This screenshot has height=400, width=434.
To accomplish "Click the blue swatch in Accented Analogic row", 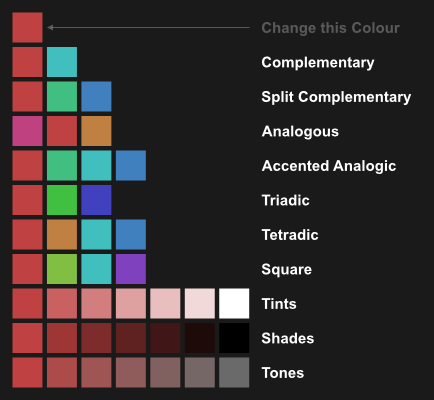I will [131, 165].
